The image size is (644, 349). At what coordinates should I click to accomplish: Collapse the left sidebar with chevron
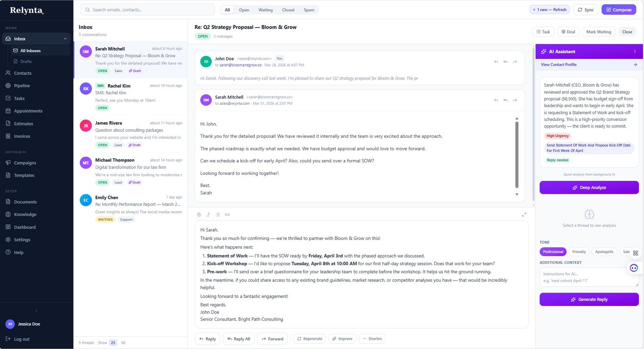(37, 311)
